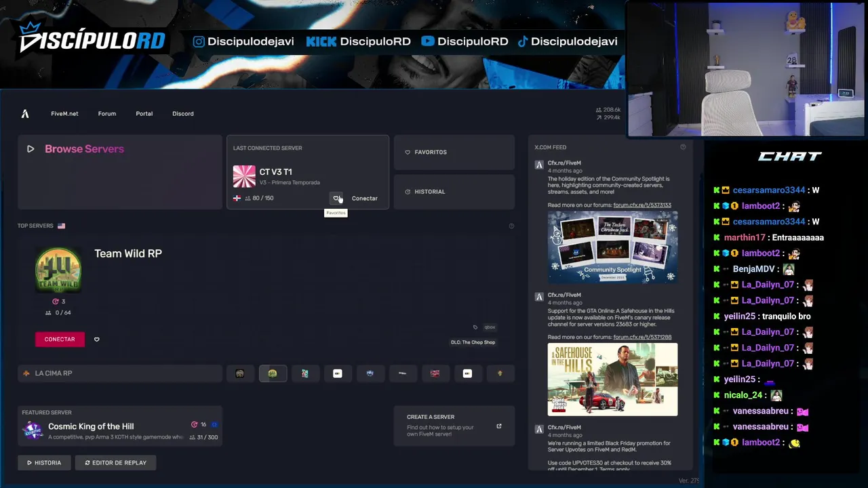The width and height of the screenshot is (868, 488).
Task: Click the 31 / 300 player count
Action: click(x=207, y=438)
